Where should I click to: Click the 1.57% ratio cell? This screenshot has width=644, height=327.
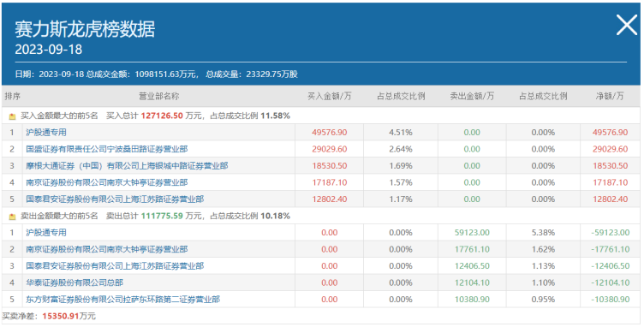coord(401,182)
